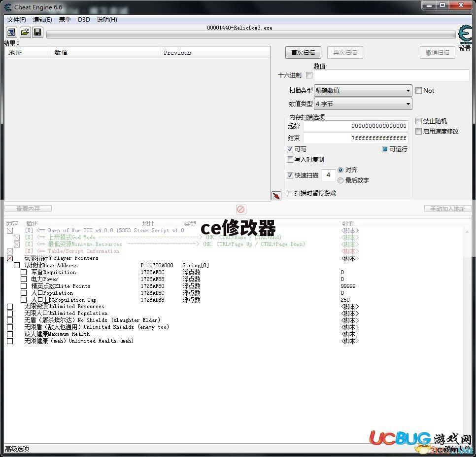The image size is (476, 457).
Task: Enable the Unlimited Shields (enemy too) script
Action: [x=10, y=327]
